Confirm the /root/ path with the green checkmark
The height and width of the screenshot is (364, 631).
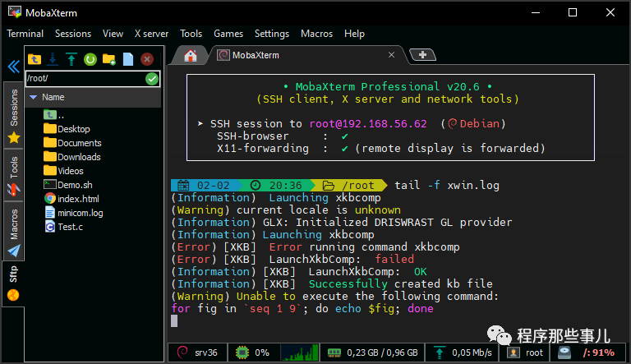tap(152, 79)
